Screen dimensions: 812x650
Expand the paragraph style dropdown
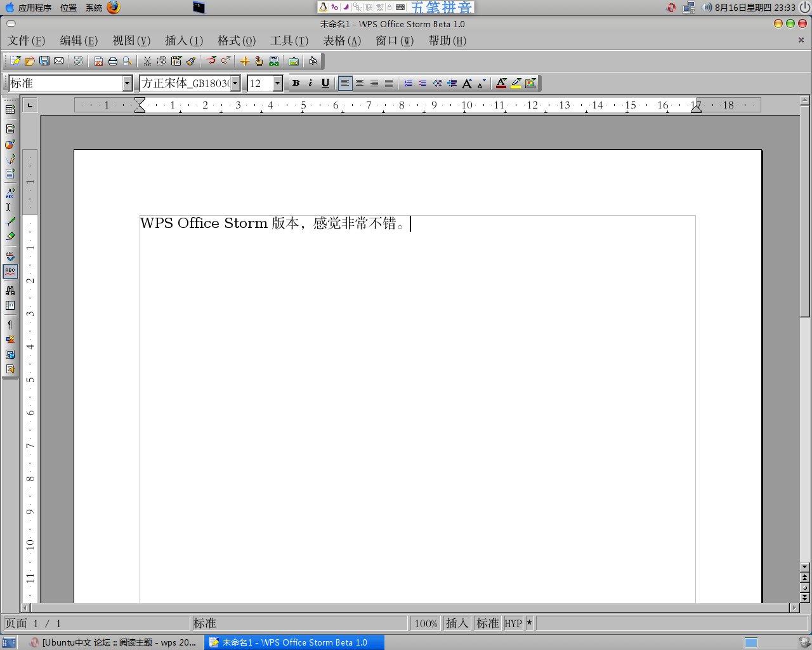point(128,83)
